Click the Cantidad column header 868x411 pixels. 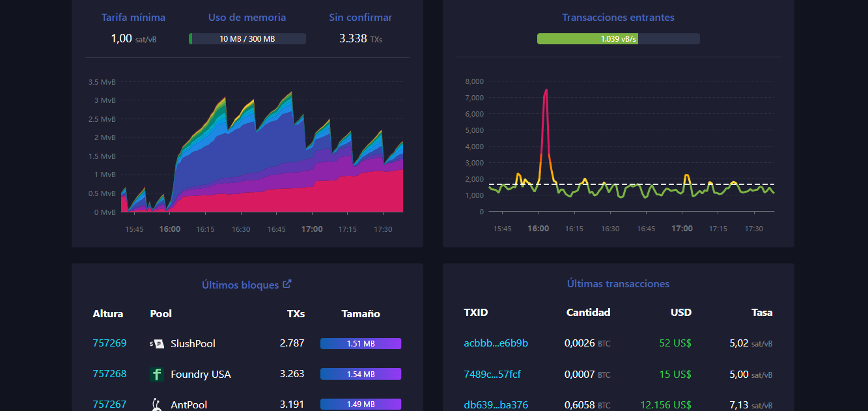[588, 312]
